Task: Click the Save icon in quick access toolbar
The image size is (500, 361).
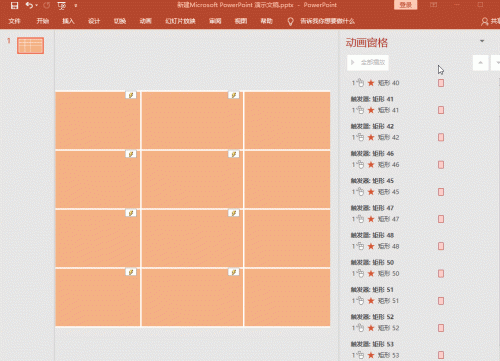Action: pos(14,5)
